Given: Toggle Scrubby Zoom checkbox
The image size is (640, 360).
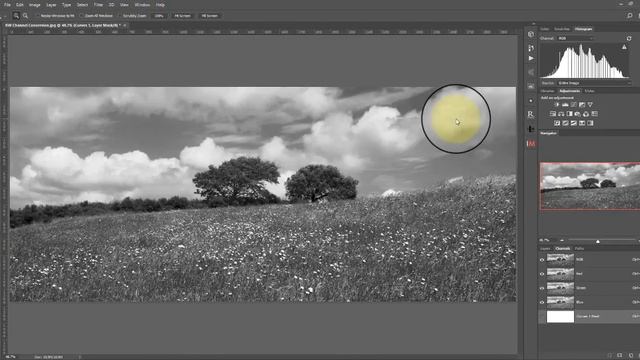Looking at the screenshot, I should tap(120, 16).
